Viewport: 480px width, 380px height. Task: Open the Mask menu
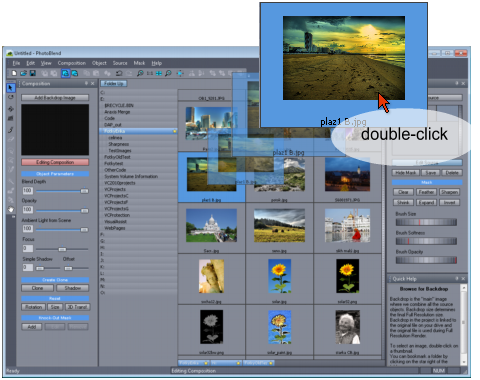click(139, 63)
